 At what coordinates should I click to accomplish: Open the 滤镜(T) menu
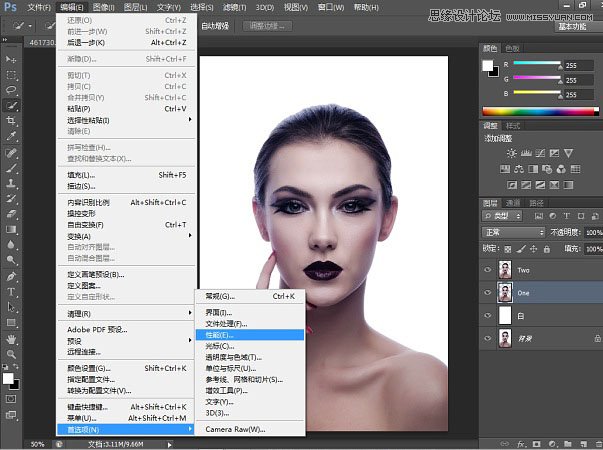point(234,7)
